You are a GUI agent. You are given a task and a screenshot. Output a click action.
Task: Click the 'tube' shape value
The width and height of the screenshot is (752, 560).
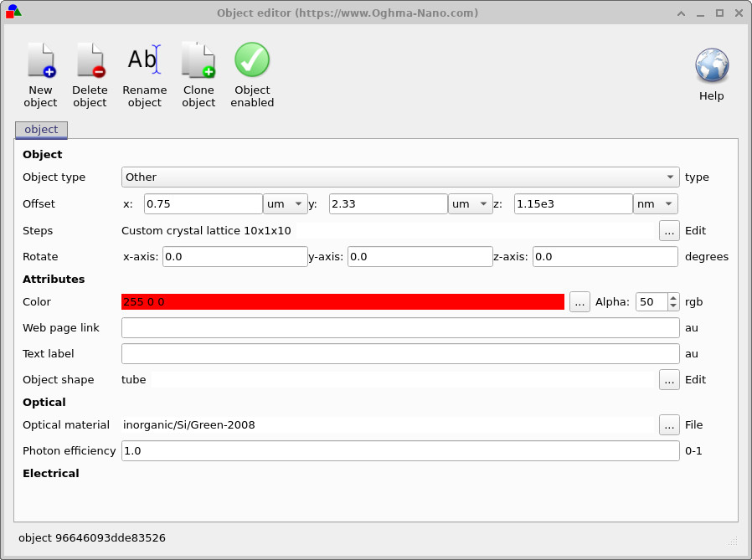[133, 380]
